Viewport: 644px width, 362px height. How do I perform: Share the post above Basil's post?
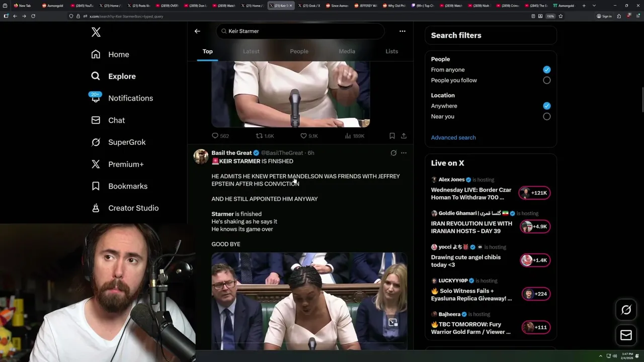pyautogui.click(x=404, y=136)
